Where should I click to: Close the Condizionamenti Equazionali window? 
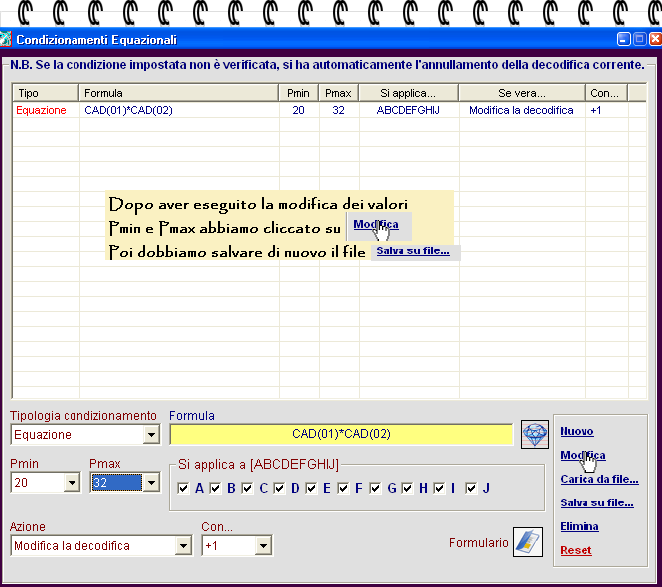tap(655, 39)
